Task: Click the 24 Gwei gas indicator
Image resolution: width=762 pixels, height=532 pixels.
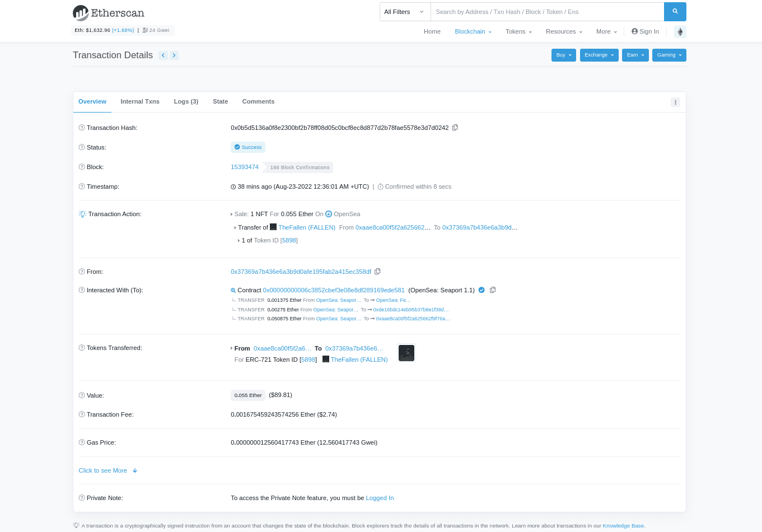Action: pyautogui.click(x=156, y=30)
